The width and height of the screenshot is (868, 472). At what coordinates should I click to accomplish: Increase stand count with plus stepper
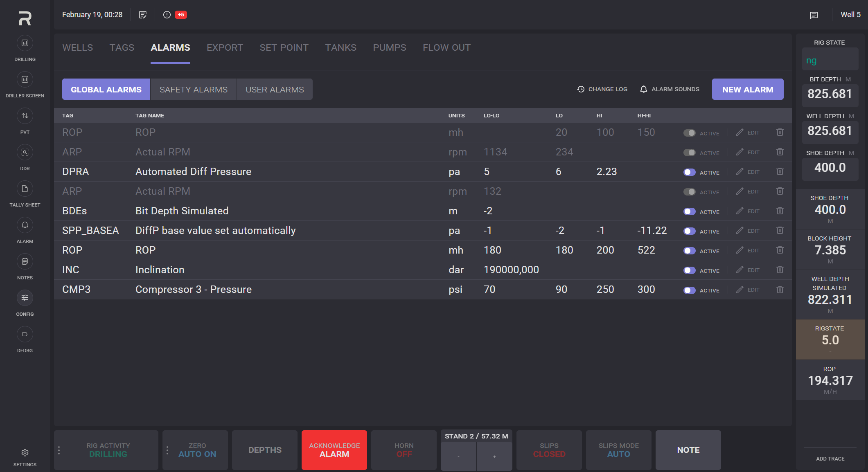coord(494,456)
